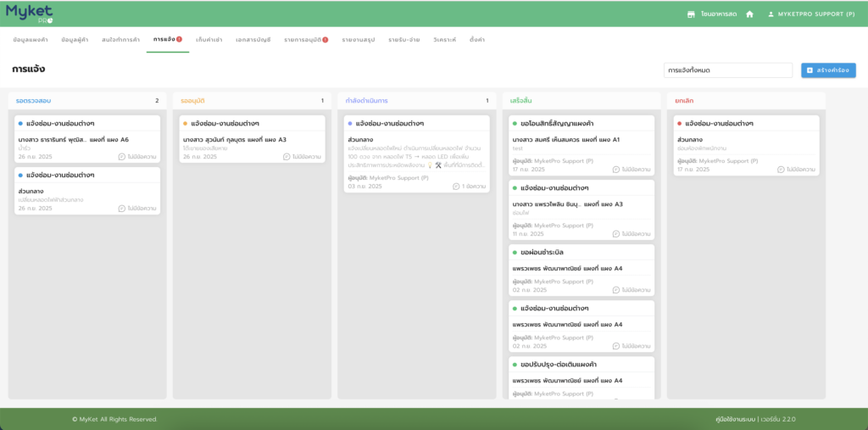Viewport: 868px width, 430px height.
Task: Click comment icon on ขอผ่อนชำระบิล card
Action: coord(616,290)
